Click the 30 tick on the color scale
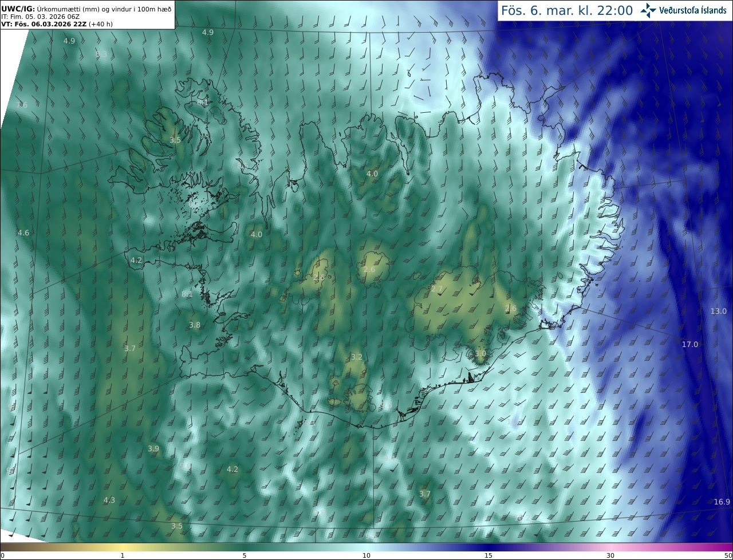Viewport: 733px width, 560px height. point(610,555)
